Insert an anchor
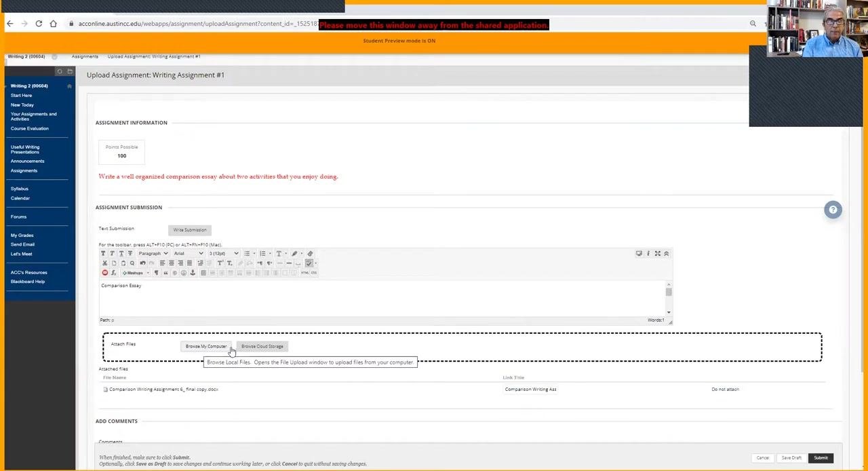Viewport: 868px width, 471px height. pyautogui.click(x=193, y=273)
